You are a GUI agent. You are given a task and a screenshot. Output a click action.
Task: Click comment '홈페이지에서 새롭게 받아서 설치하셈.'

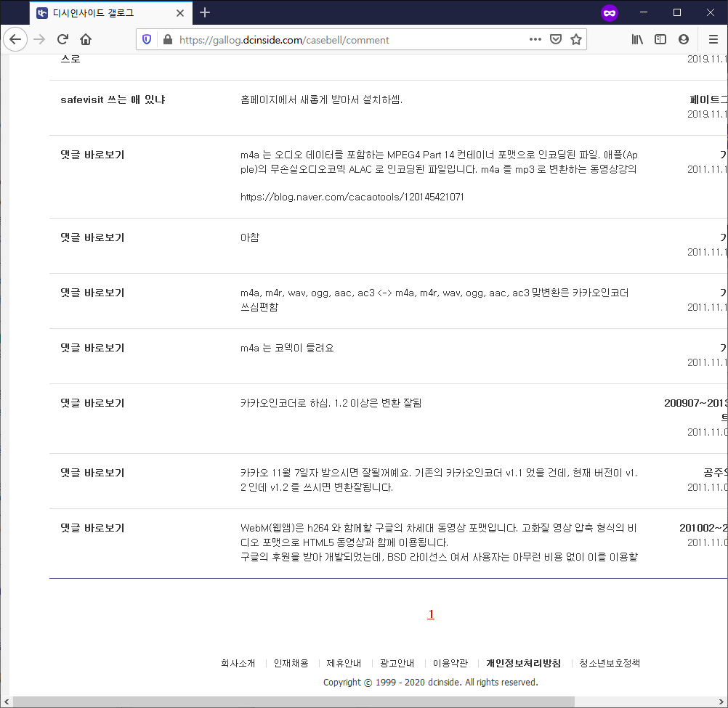pos(321,99)
